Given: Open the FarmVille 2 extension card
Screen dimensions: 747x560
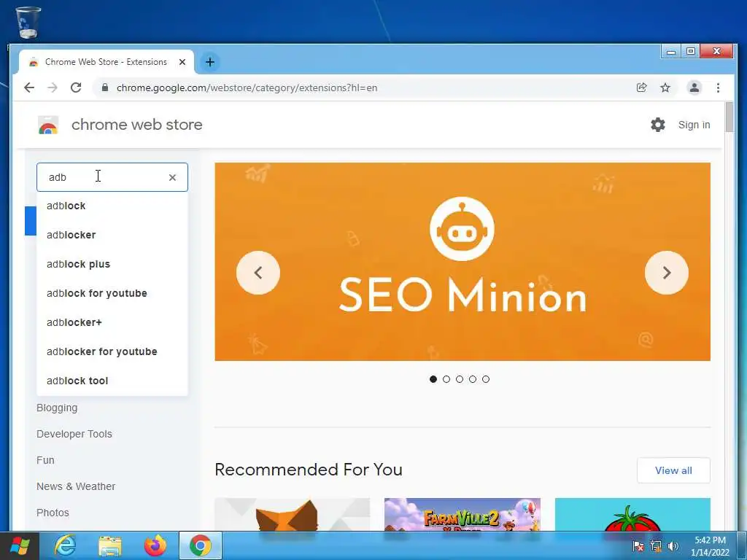Looking at the screenshot, I should click(x=462, y=514).
